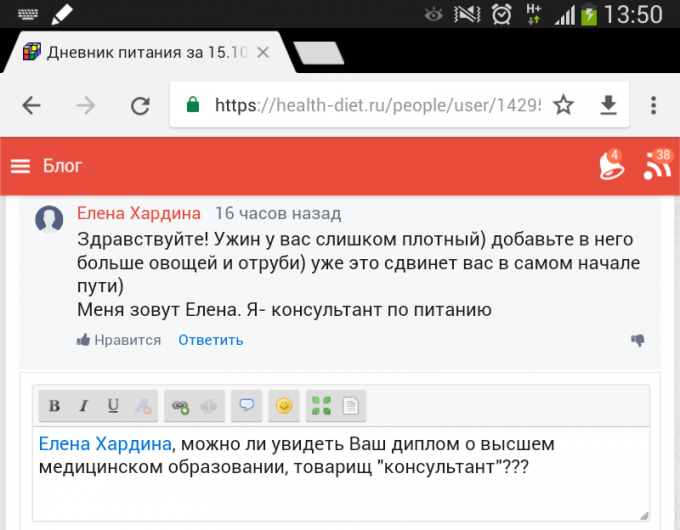
Task: Click the thumbs down dislike icon
Action: (637, 340)
